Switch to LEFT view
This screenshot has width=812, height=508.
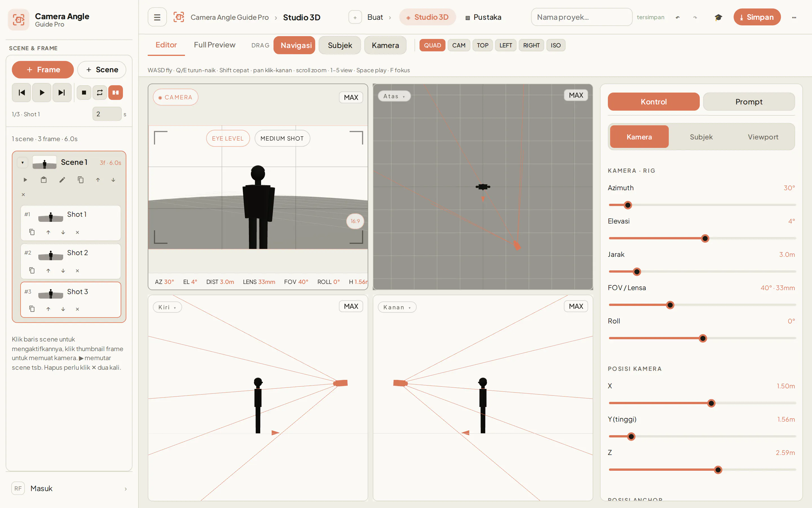pos(506,45)
